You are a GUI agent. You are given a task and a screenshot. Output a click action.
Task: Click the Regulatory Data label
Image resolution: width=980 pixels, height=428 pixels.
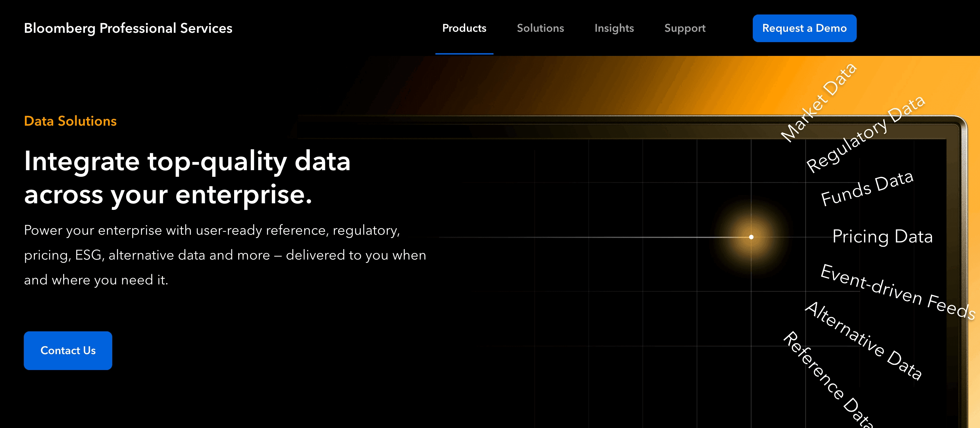[865, 134]
